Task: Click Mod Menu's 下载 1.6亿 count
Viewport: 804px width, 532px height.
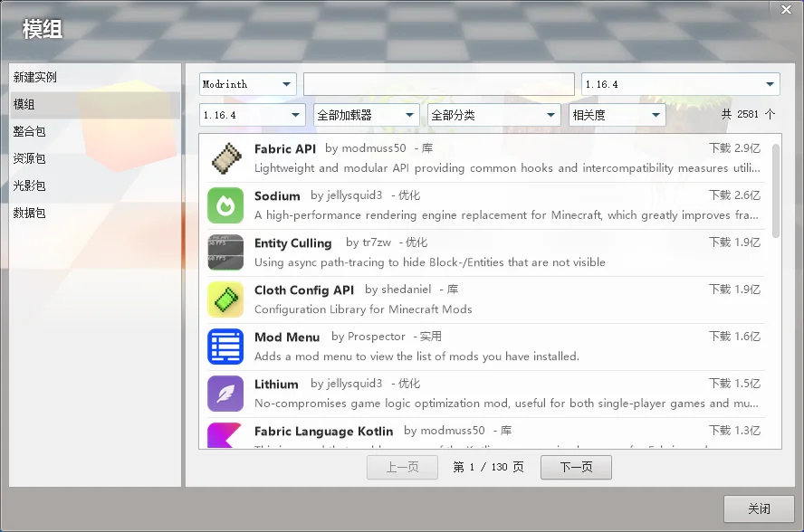Action: click(x=735, y=337)
